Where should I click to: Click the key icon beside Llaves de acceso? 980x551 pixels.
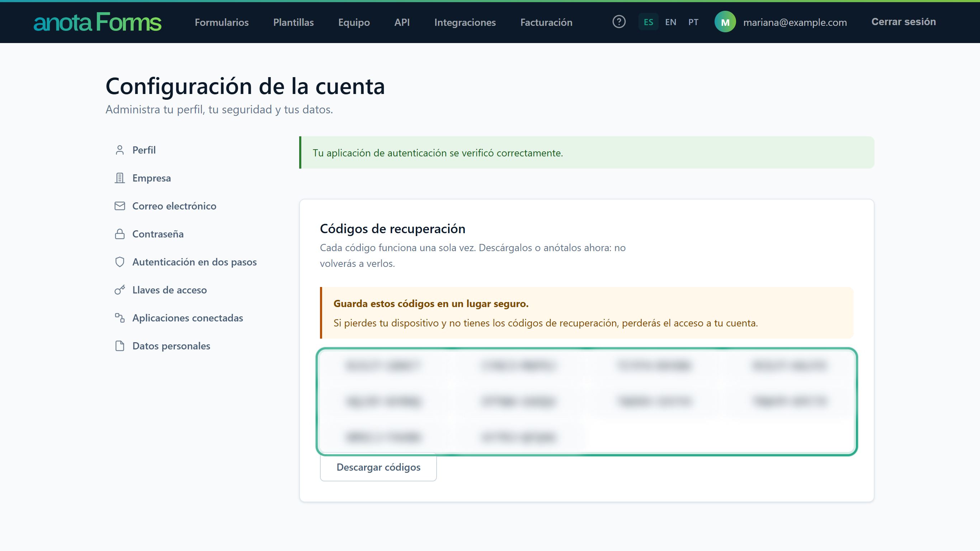[119, 289]
